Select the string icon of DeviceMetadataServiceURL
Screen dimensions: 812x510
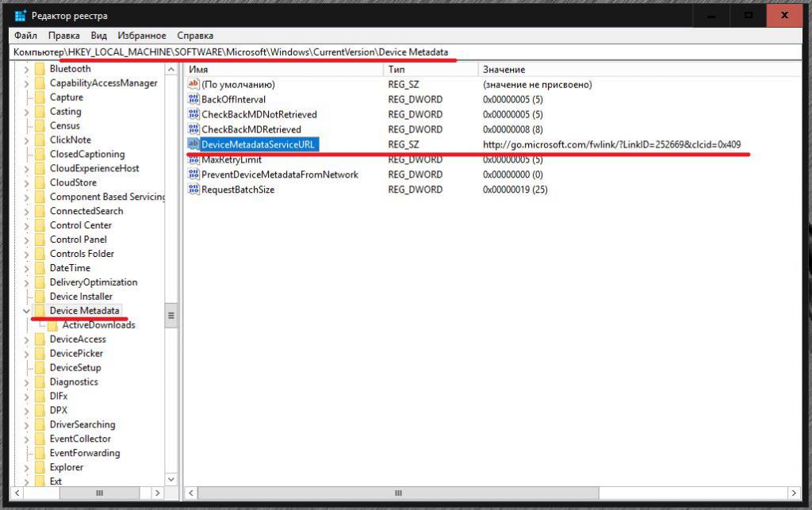(x=193, y=144)
